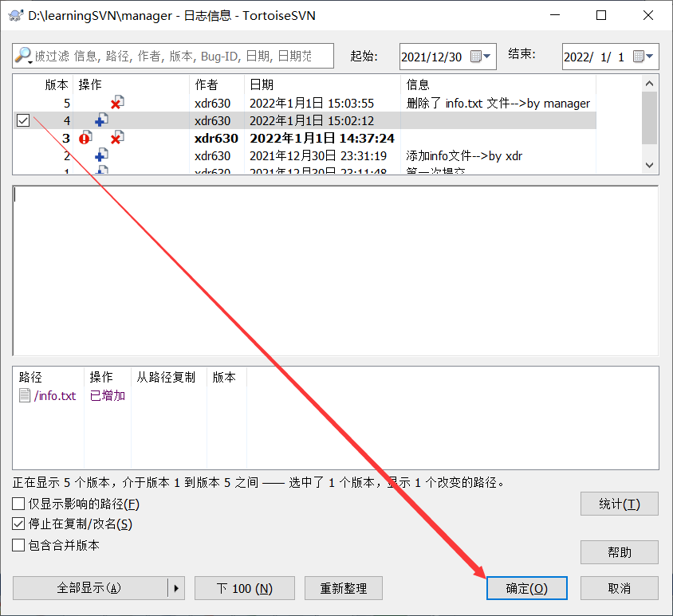The height and width of the screenshot is (616, 673).
Task: Click the log list scrollbar down arrow
Action: point(649,165)
